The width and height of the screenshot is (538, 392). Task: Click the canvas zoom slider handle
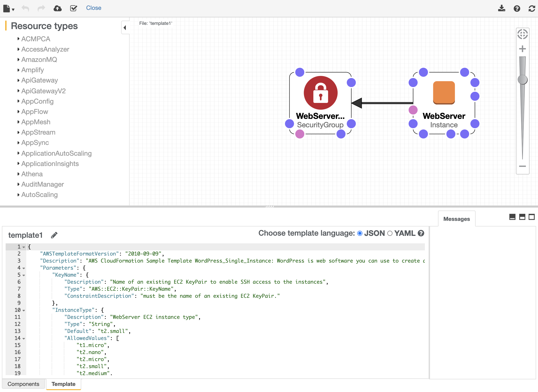click(x=522, y=79)
